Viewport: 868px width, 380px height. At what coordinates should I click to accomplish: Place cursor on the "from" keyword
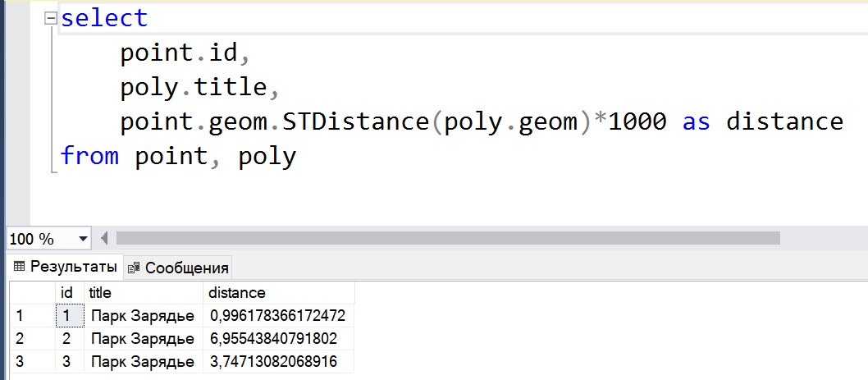[90, 156]
